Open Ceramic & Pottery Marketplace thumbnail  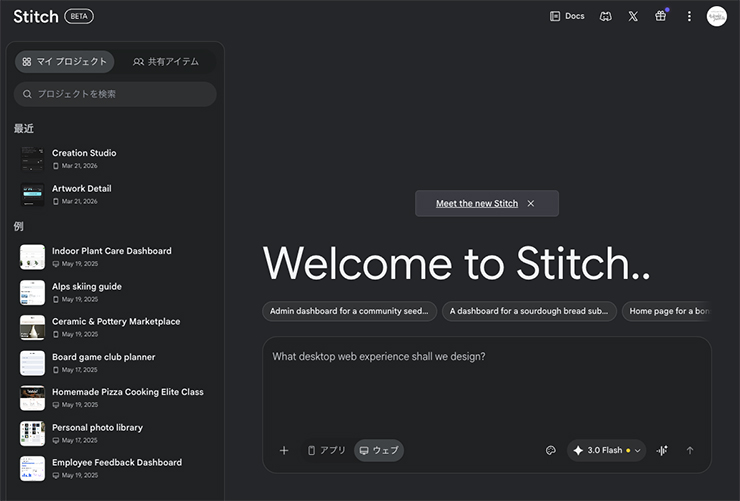tap(32, 327)
